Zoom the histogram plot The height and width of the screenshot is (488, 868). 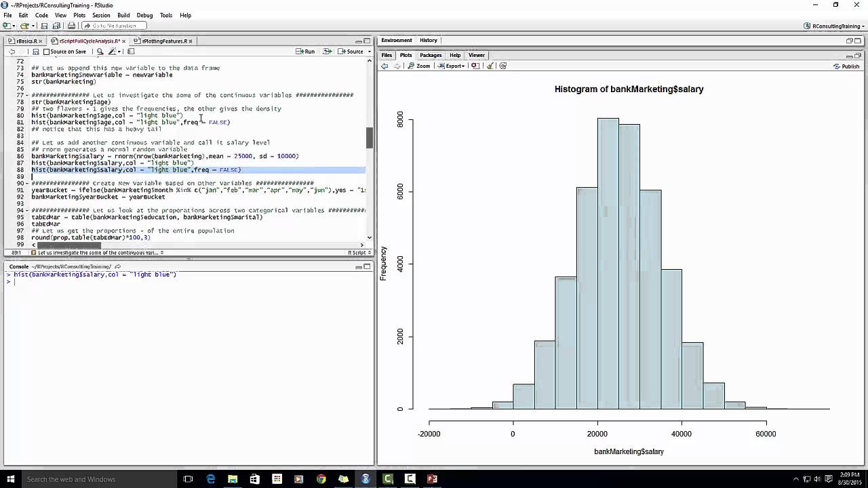(419, 66)
